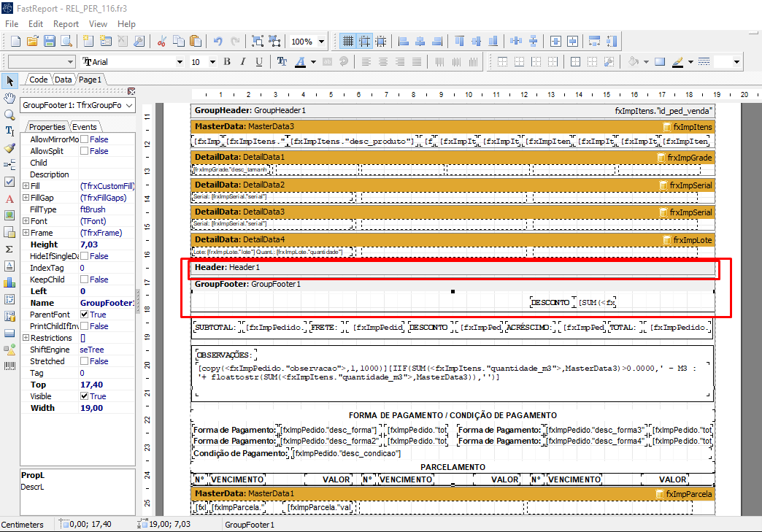
Task: Choose the Chart object tool
Action: point(9,282)
